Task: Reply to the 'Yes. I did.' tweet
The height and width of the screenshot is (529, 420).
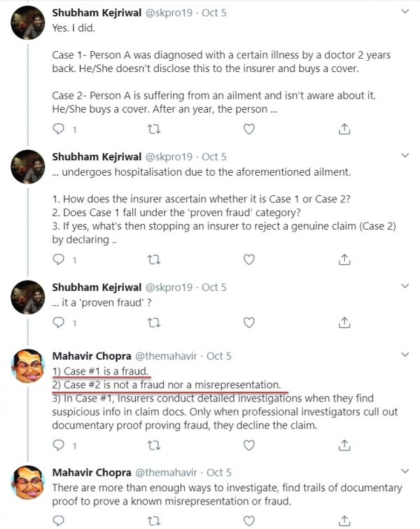Action: pos(59,129)
